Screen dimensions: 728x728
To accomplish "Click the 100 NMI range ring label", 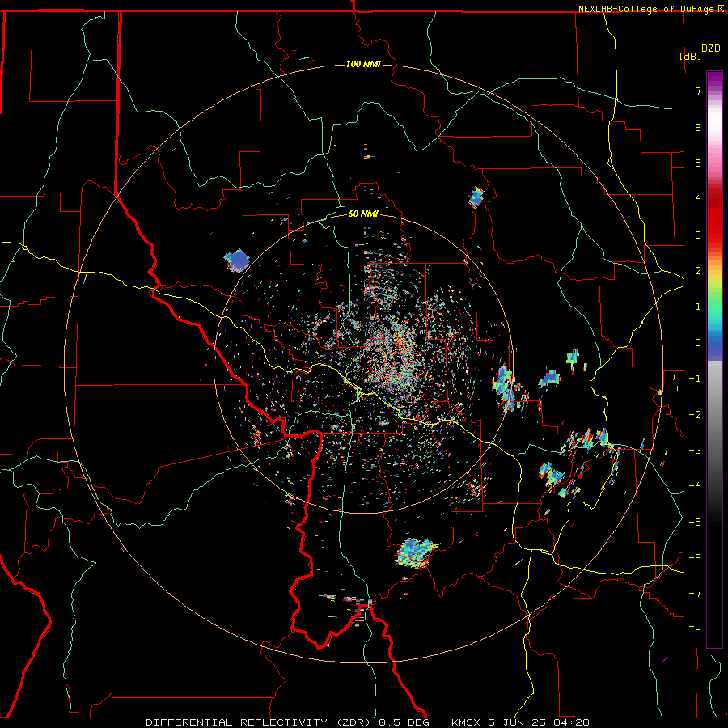I will [363, 64].
